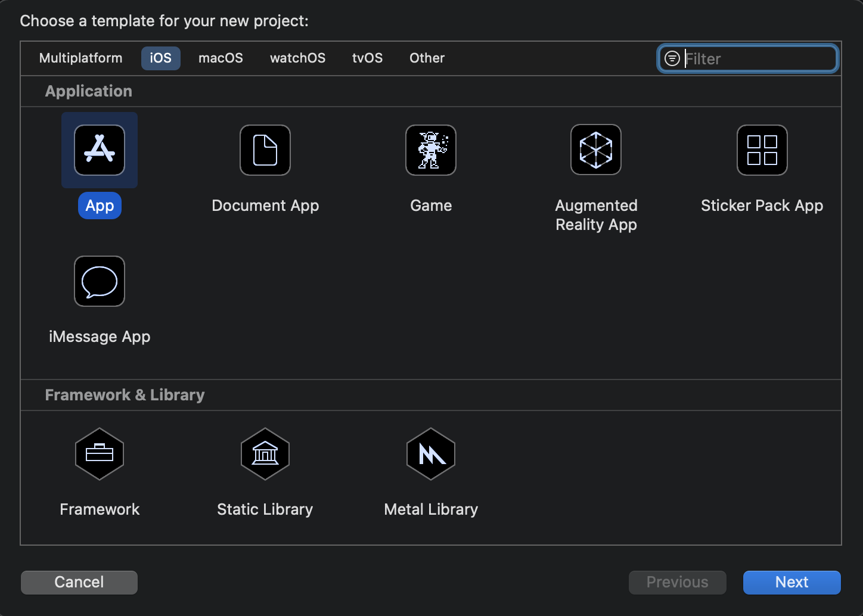The height and width of the screenshot is (616, 863).
Task: Select the Metal Library template icon
Action: pos(431,454)
